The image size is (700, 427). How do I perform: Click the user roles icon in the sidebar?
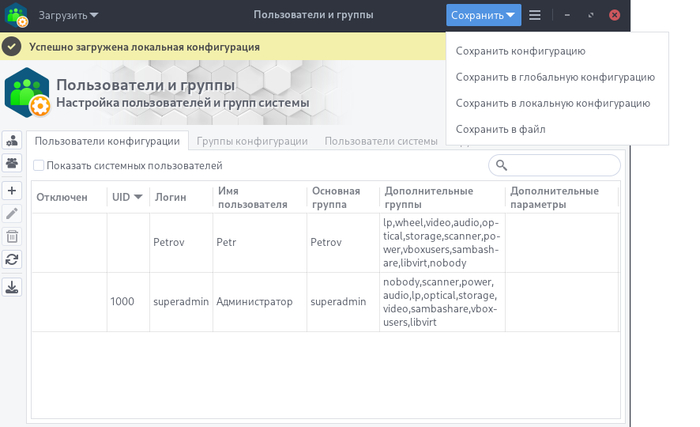tap(13, 141)
